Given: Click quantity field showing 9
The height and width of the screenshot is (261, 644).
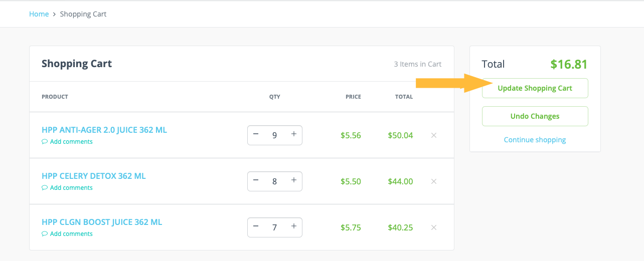Looking at the screenshot, I should (x=274, y=135).
